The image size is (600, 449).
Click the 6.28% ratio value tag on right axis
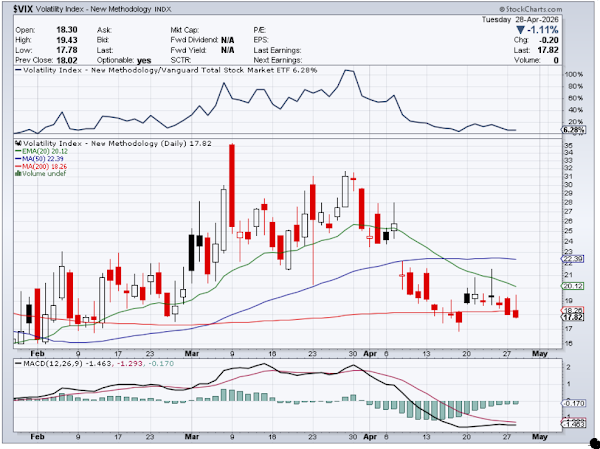[x=574, y=130]
